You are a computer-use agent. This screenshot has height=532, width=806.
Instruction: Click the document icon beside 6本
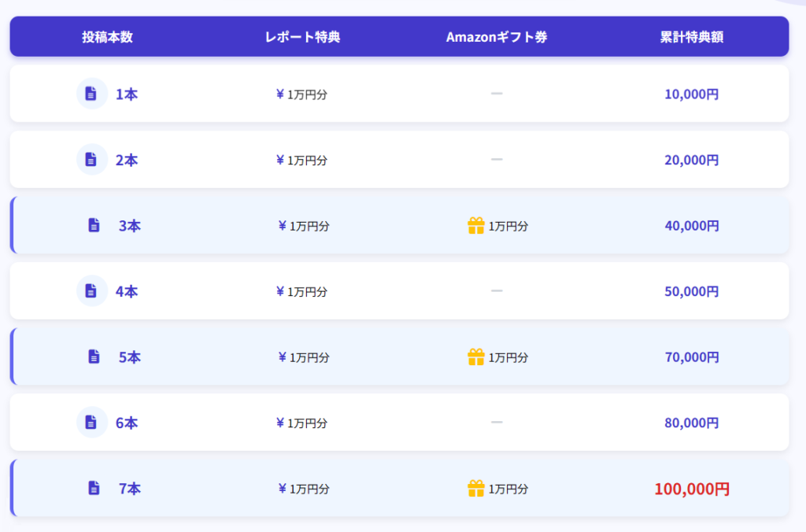pos(91,423)
